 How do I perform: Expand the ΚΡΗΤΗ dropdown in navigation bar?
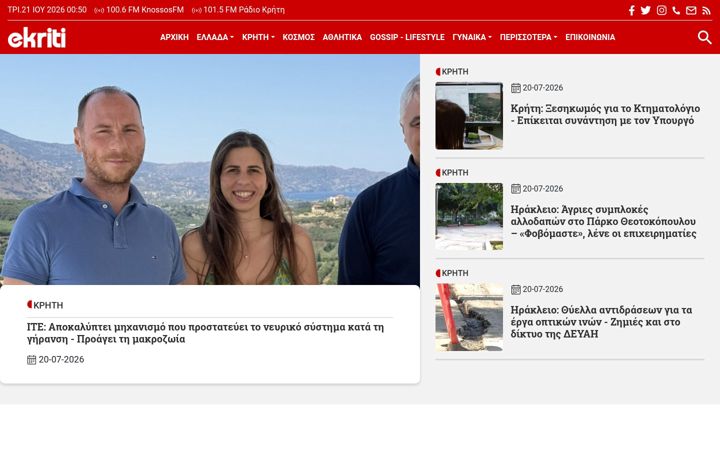click(258, 37)
